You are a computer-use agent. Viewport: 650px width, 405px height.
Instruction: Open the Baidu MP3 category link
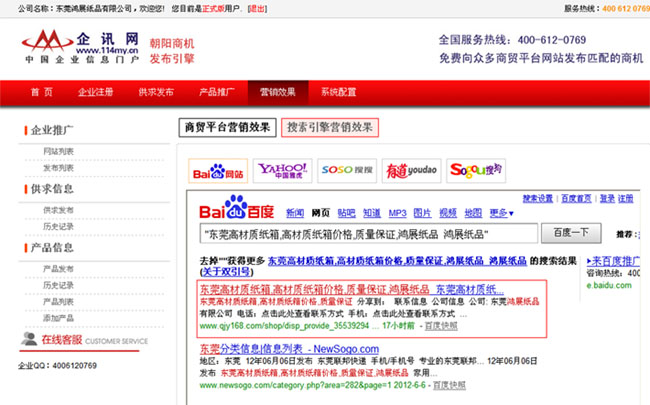point(397,213)
